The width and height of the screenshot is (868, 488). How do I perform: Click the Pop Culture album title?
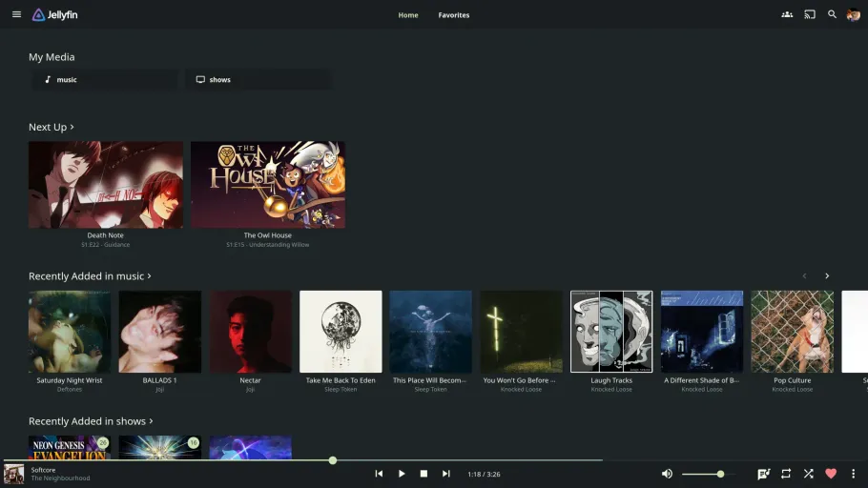click(792, 380)
